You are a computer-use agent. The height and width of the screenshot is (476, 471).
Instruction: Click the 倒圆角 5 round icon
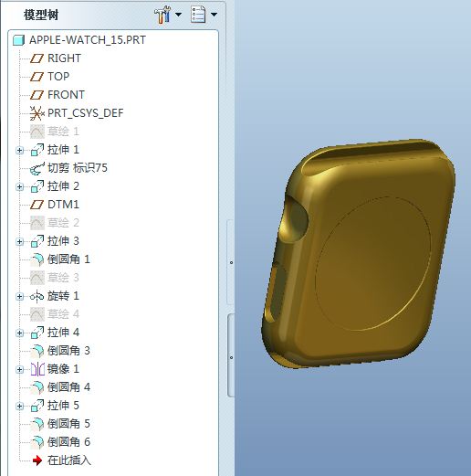(x=37, y=424)
